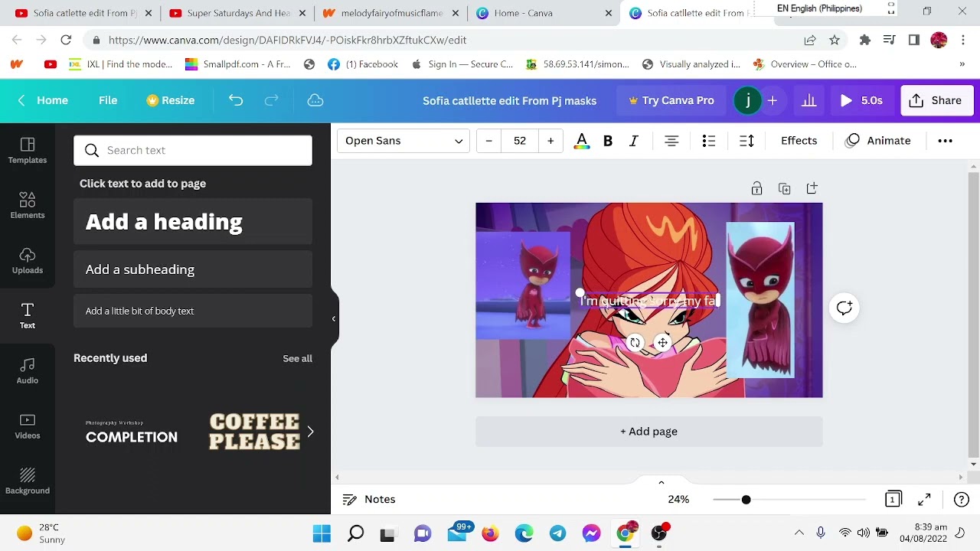Duplicate the current page
980x551 pixels.
click(x=784, y=189)
